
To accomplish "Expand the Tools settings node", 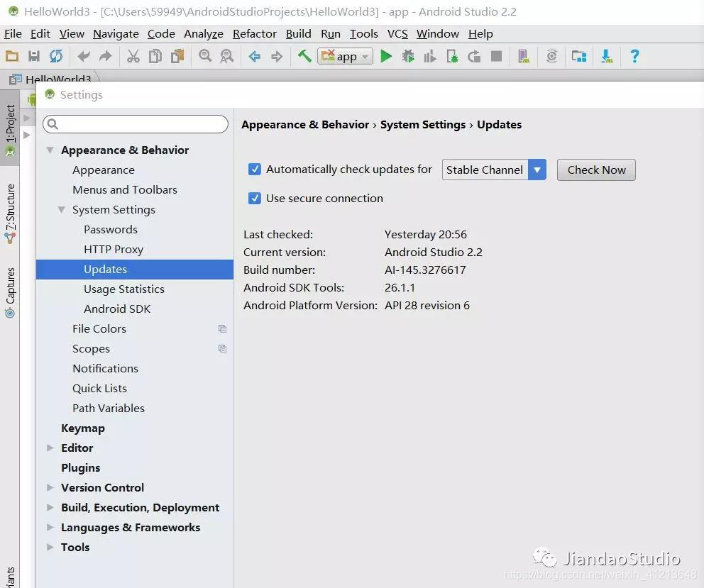I will point(50,547).
